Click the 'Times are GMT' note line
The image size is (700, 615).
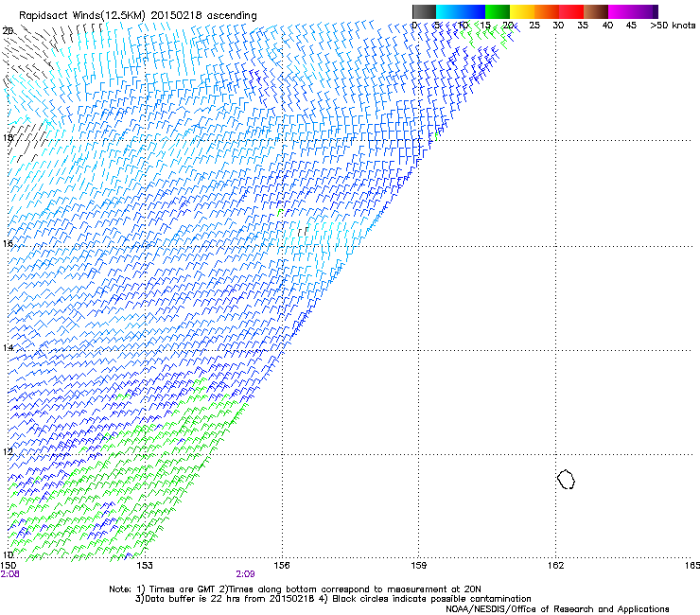[x=295, y=589]
